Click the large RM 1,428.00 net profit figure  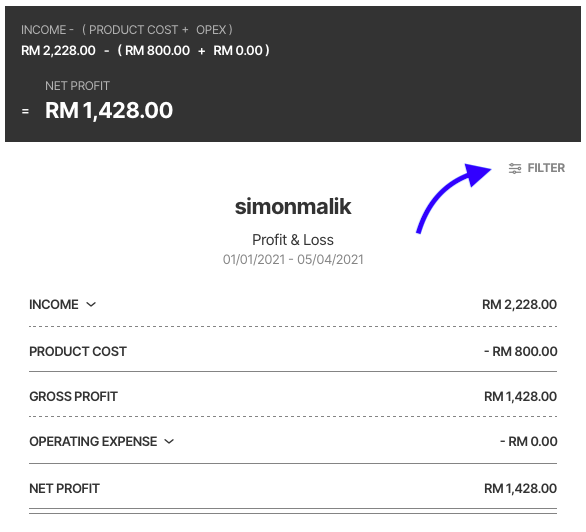[109, 111]
